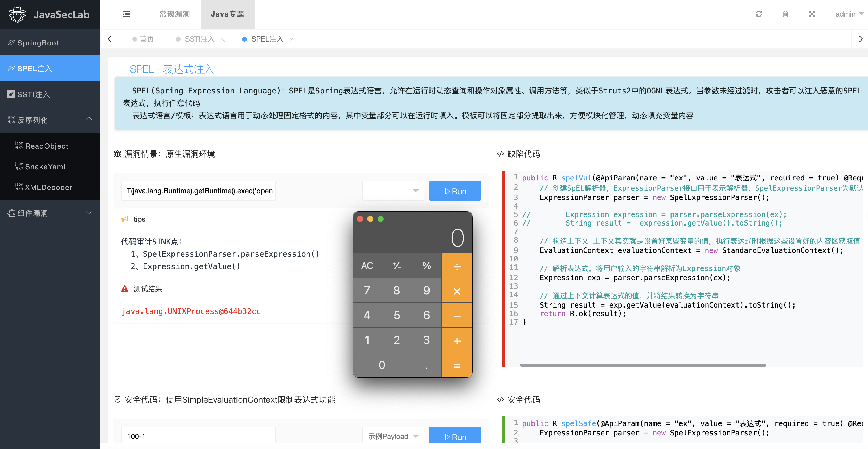
Task: Click the fullscreen expand icon
Action: pos(812,14)
